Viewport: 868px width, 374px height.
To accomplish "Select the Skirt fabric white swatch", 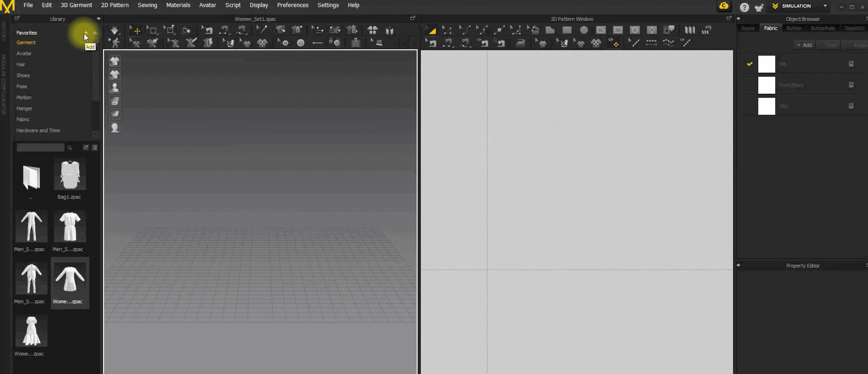I will [x=766, y=106].
